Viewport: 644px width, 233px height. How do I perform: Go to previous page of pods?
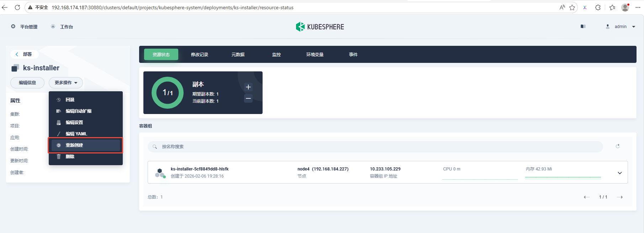coord(587,197)
